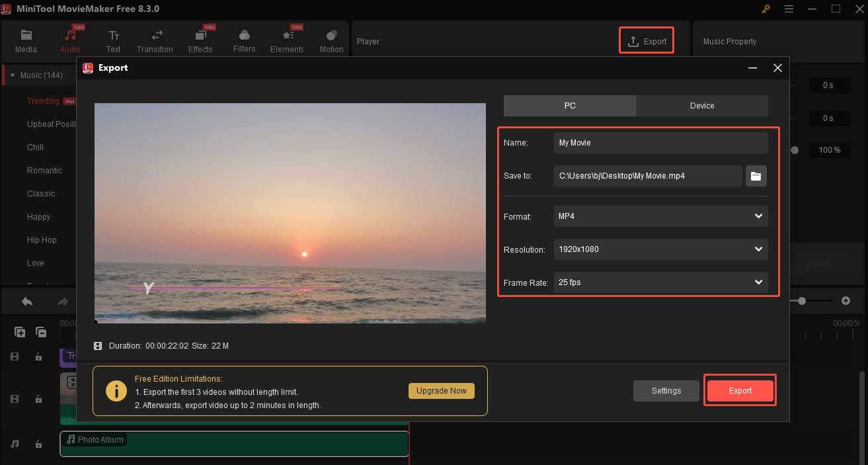Click the info icon in Free Edition Limitations
Viewport: 868px width, 465px height.
pyautogui.click(x=116, y=391)
